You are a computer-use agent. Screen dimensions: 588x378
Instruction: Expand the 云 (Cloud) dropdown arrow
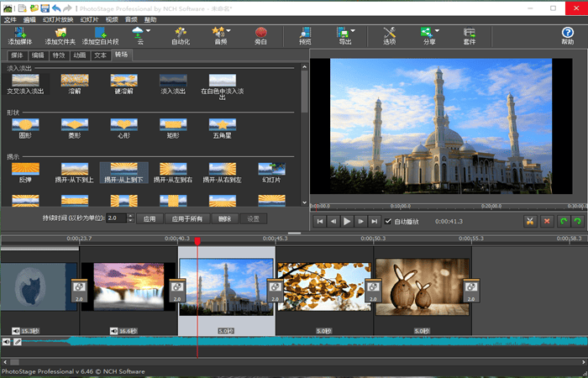[150, 32]
